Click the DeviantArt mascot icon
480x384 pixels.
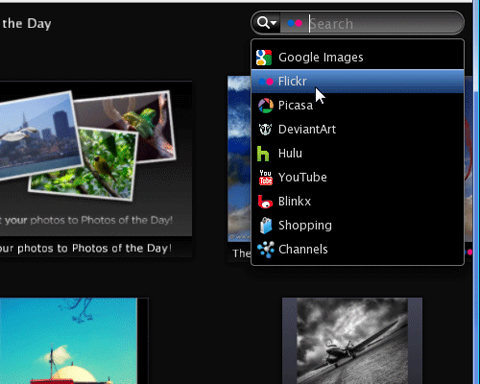coord(265,129)
